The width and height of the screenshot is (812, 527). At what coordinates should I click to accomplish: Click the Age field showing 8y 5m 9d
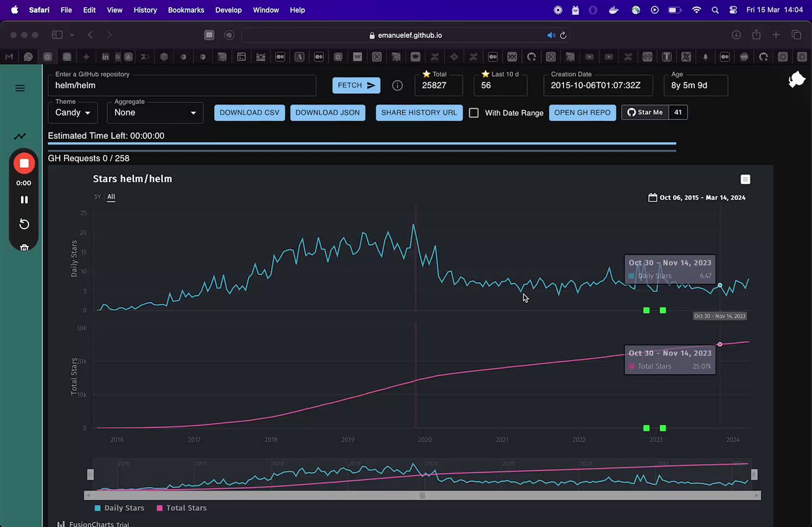(696, 86)
